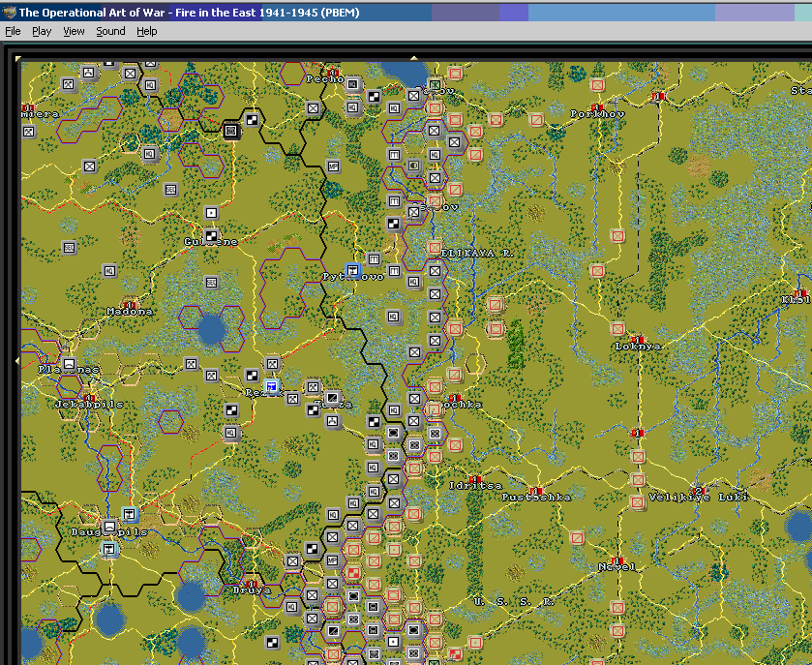
Task: Select the Soviet unit northwest of Porkhov
Action: 597,85
